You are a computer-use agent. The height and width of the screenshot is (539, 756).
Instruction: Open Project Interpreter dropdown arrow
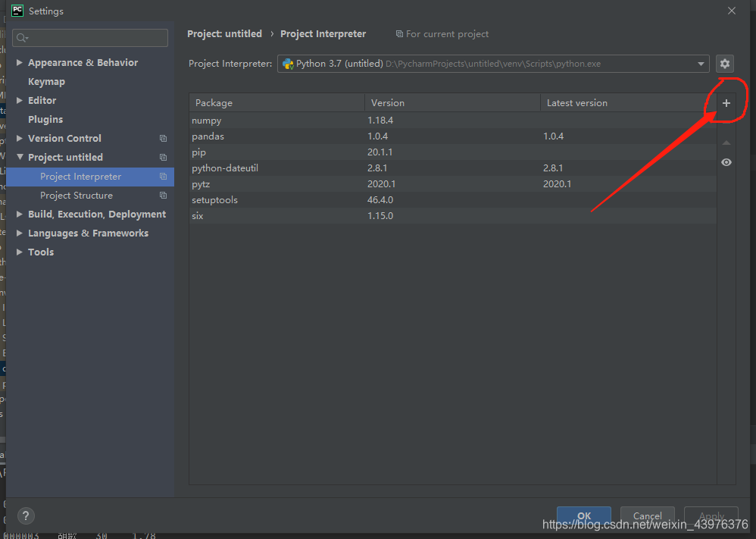pyautogui.click(x=701, y=64)
